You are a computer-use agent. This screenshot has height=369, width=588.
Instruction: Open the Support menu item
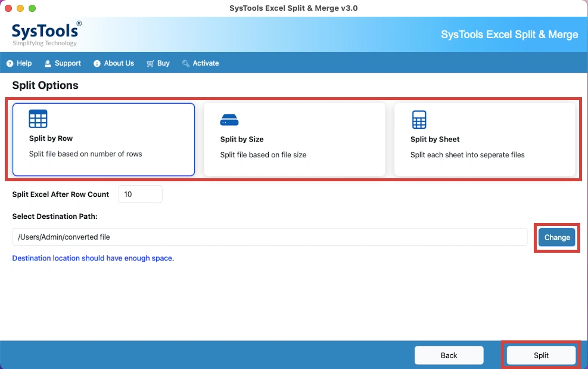pos(63,63)
